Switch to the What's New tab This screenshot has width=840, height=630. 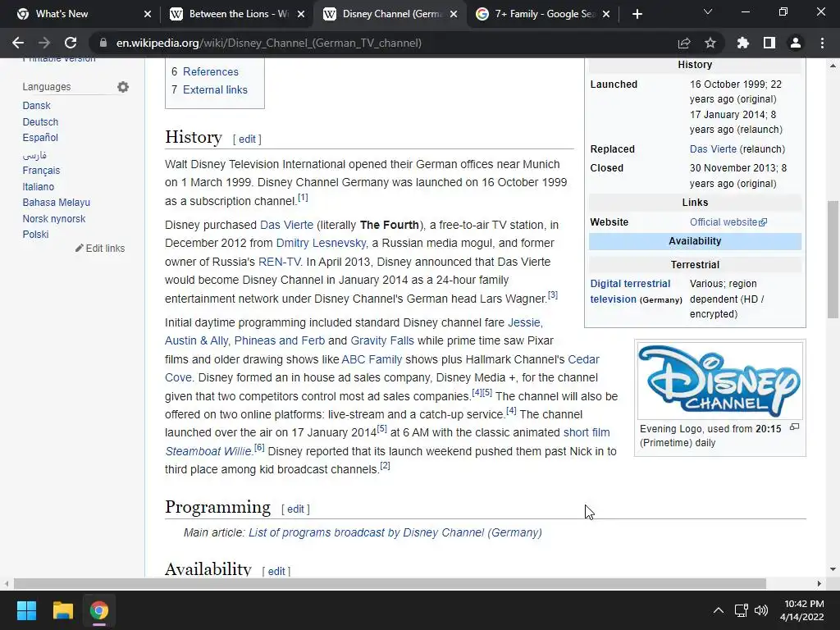pos(80,14)
